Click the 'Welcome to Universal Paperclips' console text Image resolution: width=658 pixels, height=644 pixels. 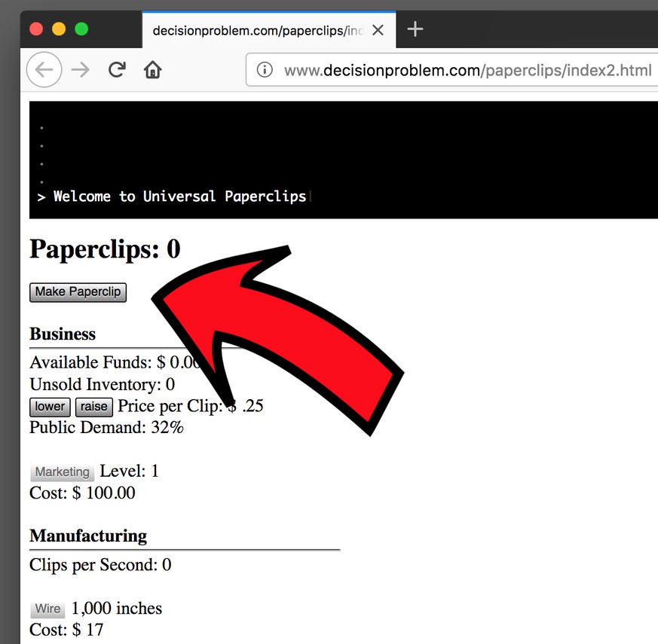[179, 197]
